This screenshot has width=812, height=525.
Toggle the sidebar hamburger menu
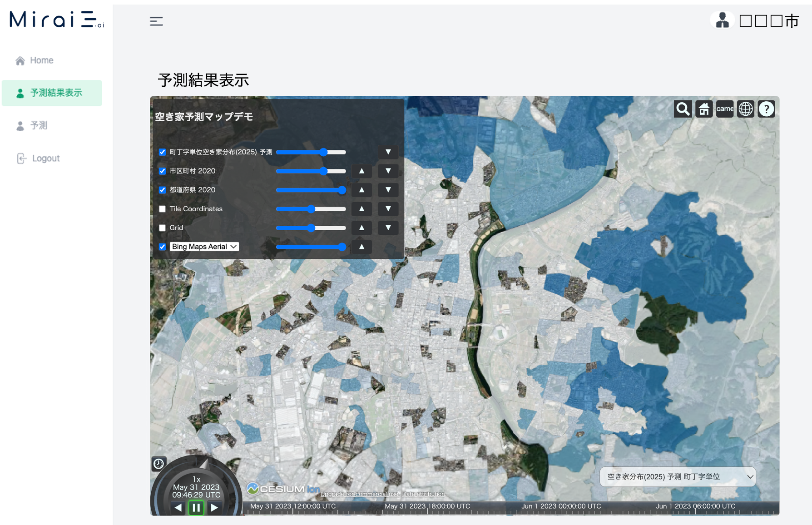point(156,21)
